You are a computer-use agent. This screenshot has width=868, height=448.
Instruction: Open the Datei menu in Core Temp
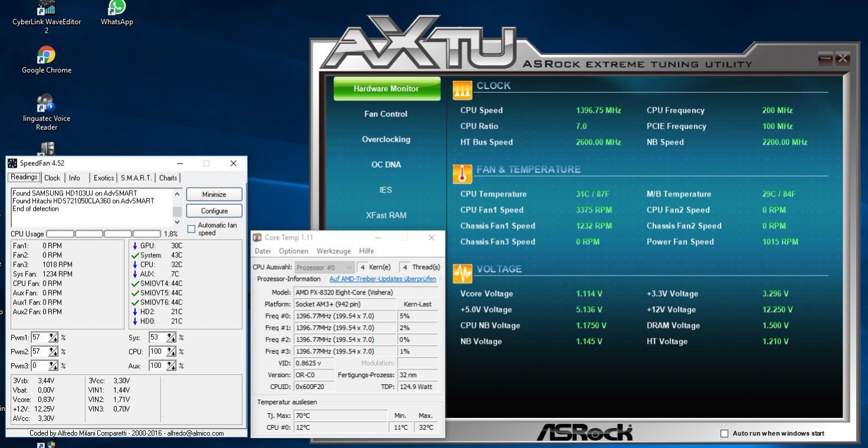coord(263,251)
